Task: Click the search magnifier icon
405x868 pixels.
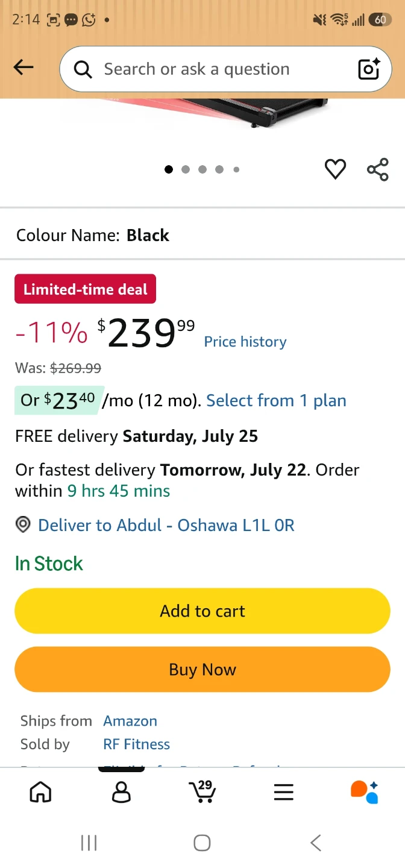Action: tap(83, 70)
